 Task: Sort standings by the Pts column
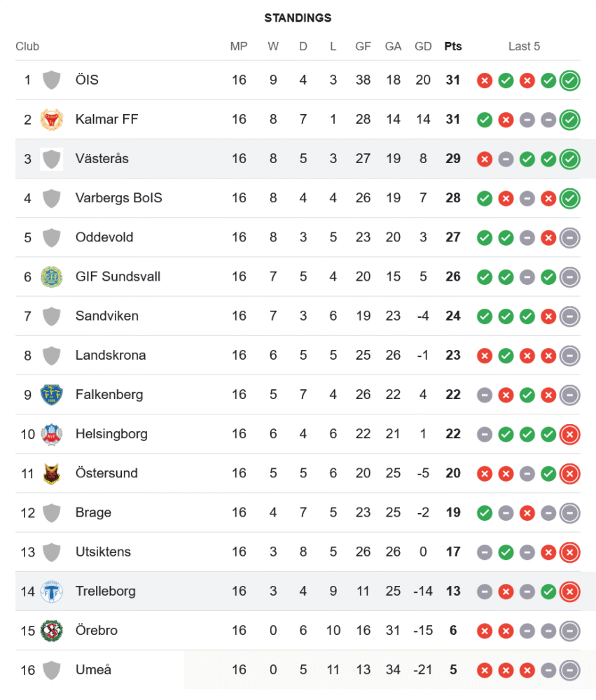453,47
